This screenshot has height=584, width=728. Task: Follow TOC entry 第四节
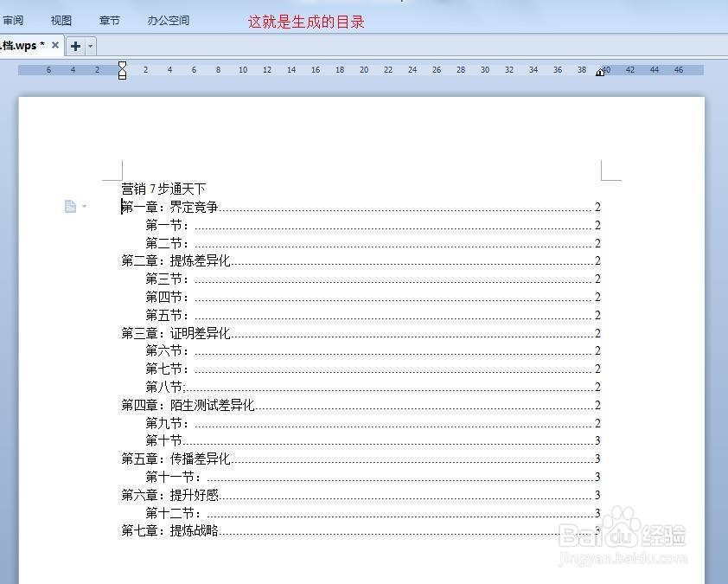pos(373,297)
